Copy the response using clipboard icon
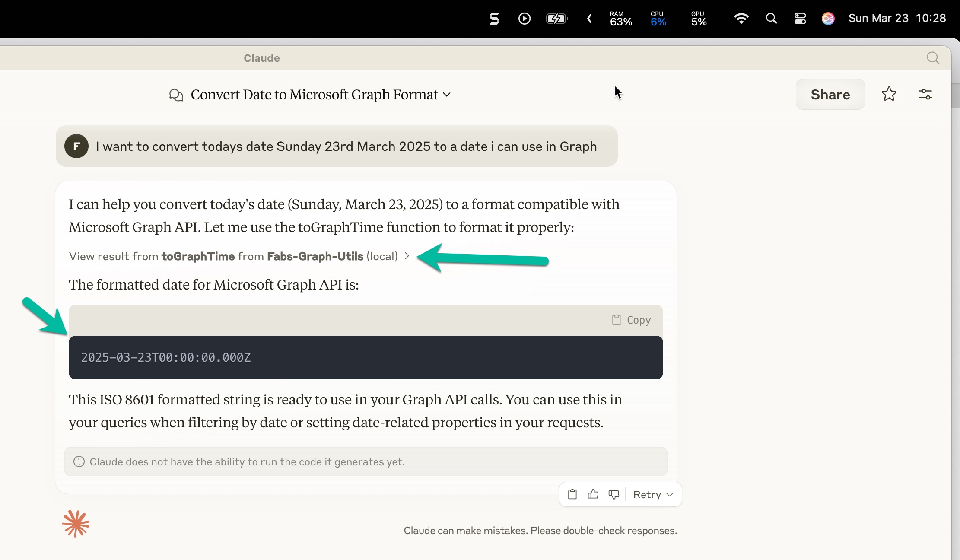960x560 pixels. 572,494
